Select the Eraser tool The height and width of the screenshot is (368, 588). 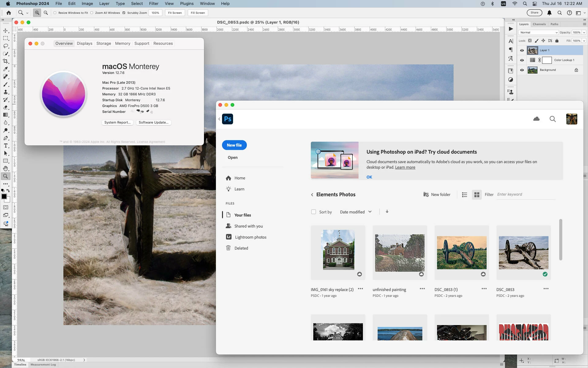click(6, 107)
